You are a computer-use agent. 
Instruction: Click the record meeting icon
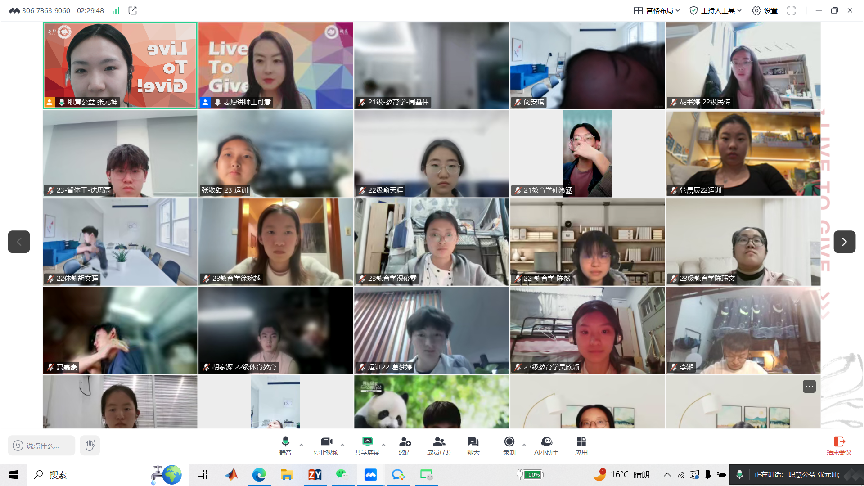click(509, 442)
